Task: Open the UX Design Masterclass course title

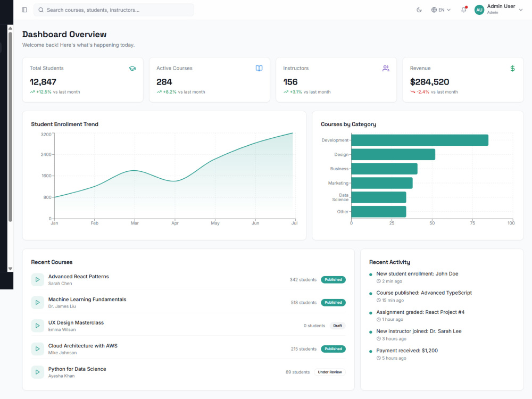Action: [76, 323]
